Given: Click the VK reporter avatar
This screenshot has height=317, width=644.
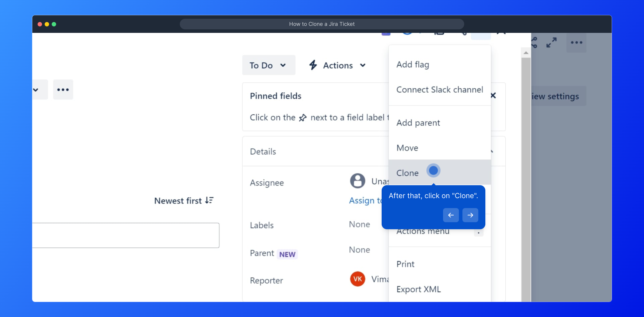Looking at the screenshot, I should pyautogui.click(x=358, y=279).
